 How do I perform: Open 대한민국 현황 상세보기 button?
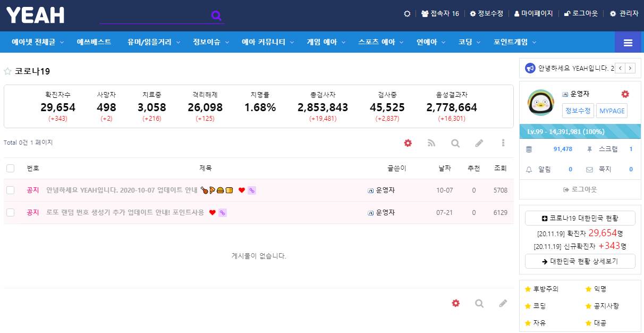580,261
